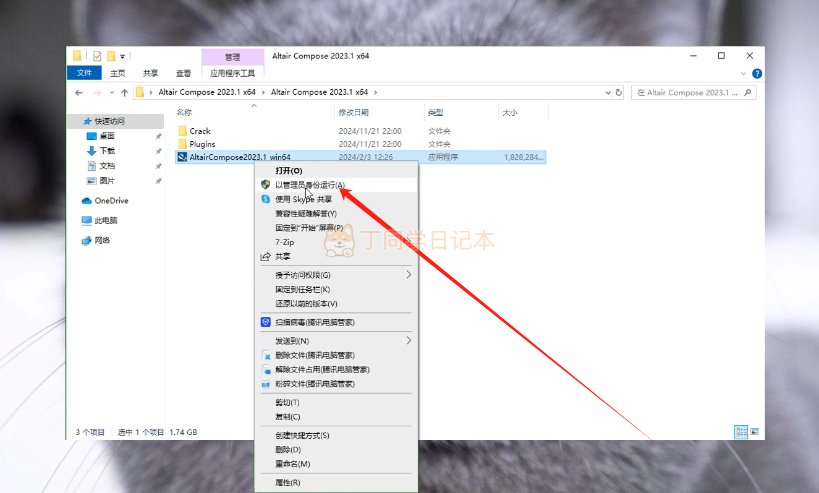Sort by 名称 column header

pyautogui.click(x=184, y=112)
